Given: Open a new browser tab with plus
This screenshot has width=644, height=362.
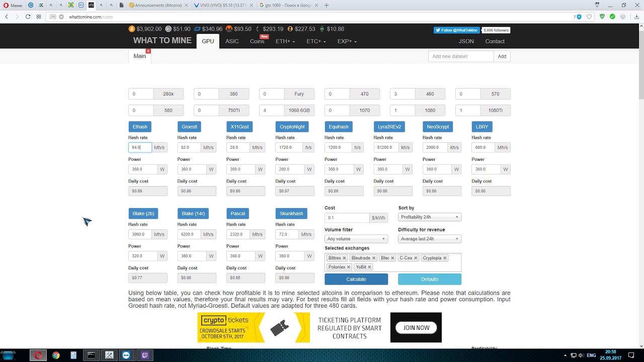Looking at the screenshot, I should pos(327,5).
